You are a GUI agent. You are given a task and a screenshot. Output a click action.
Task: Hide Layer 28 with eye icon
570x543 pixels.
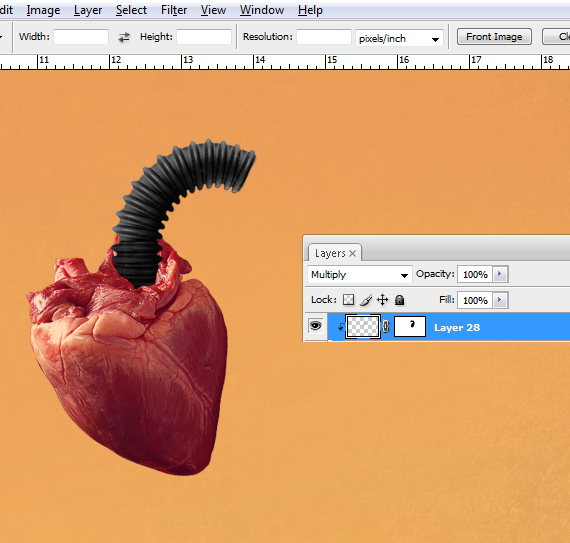tap(316, 326)
